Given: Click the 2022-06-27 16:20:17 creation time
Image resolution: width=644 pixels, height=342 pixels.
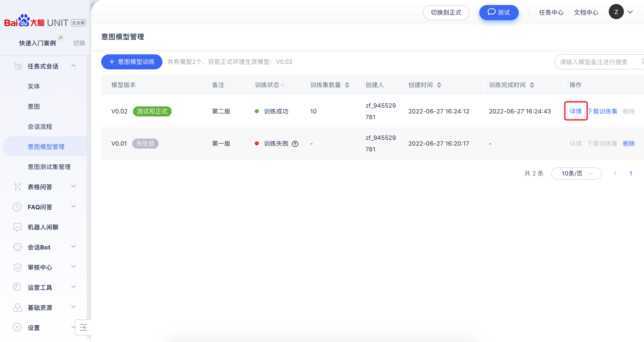Looking at the screenshot, I should click(x=439, y=143).
